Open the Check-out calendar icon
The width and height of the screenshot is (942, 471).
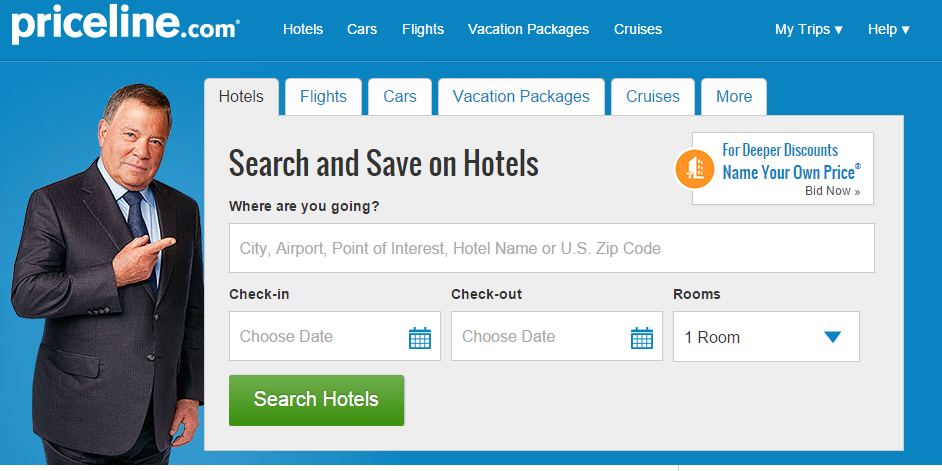tap(642, 338)
